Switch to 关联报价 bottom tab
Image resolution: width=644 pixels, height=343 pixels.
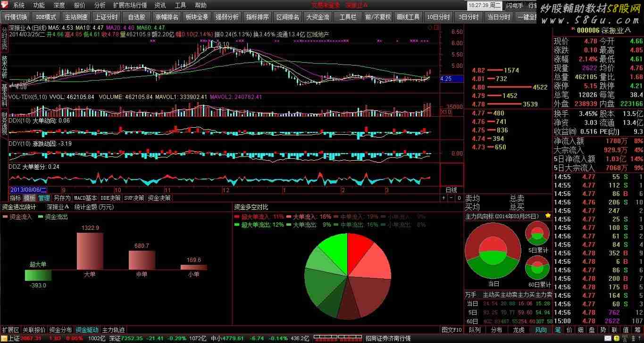click(34, 330)
